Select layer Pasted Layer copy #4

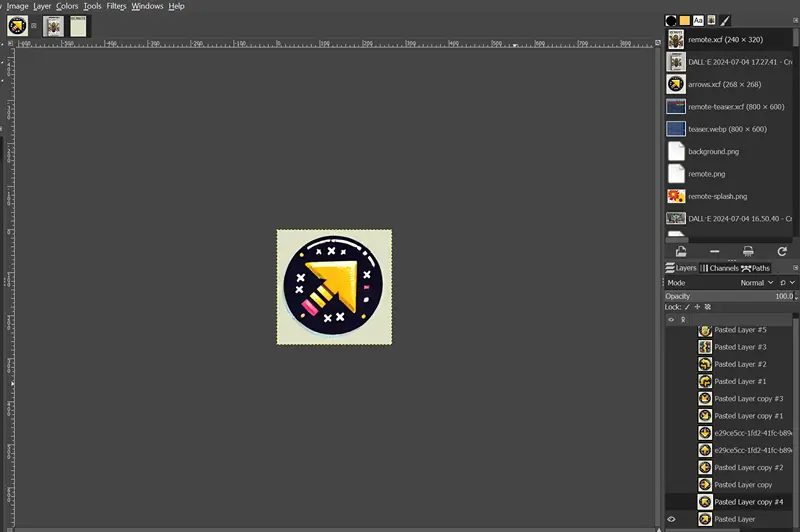coord(729,502)
